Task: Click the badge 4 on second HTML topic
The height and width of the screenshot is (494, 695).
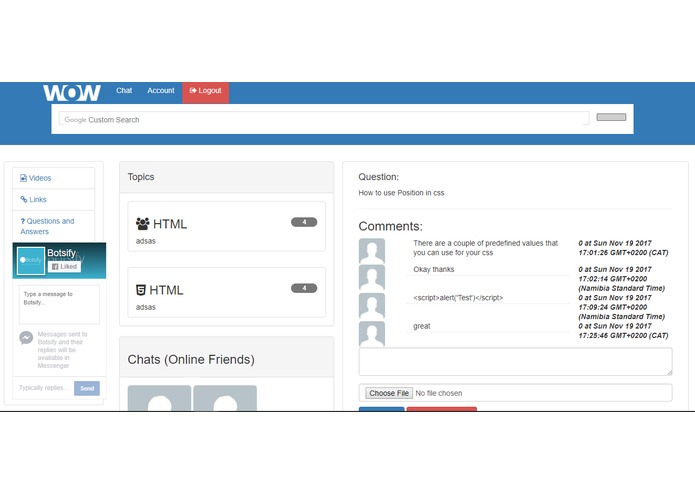Action: (x=304, y=288)
